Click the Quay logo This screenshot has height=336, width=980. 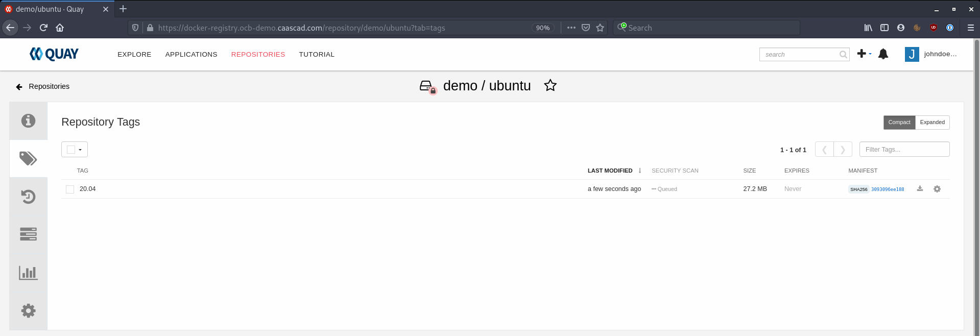pyautogui.click(x=54, y=54)
